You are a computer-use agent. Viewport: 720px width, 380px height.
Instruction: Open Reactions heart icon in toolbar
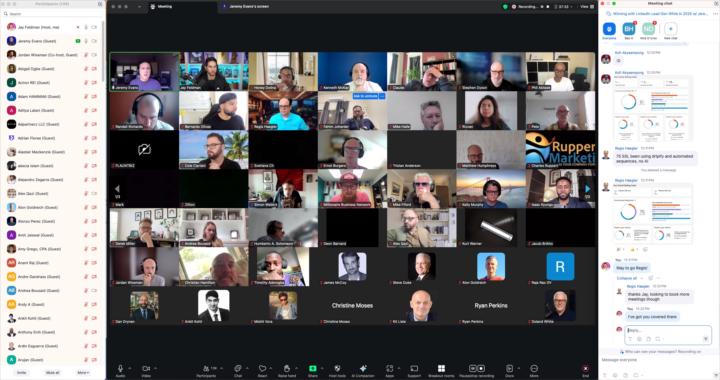click(x=262, y=369)
